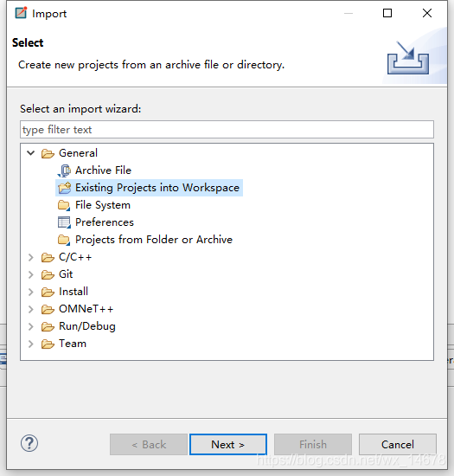The height and width of the screenshot is (476, 454).
Task: Click the OMNeT++ folder icon
Action: coord(48,309)
